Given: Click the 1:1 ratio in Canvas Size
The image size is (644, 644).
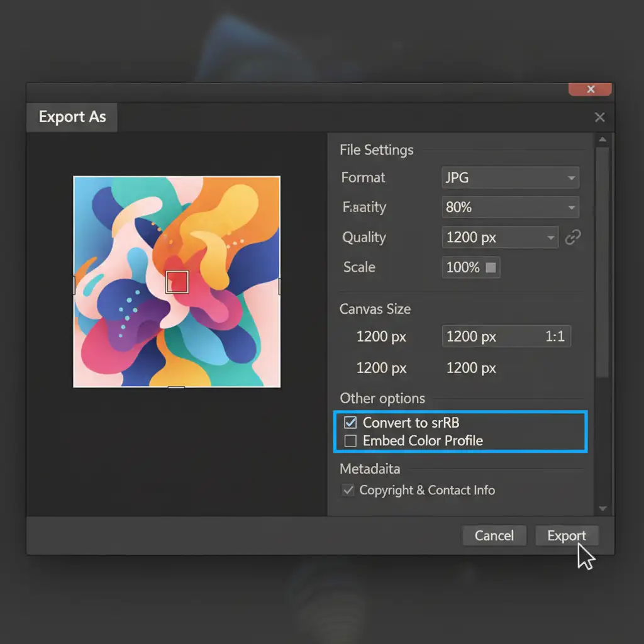Looking at the screenshot, I should pyautogui.click(x=554, y=336).
